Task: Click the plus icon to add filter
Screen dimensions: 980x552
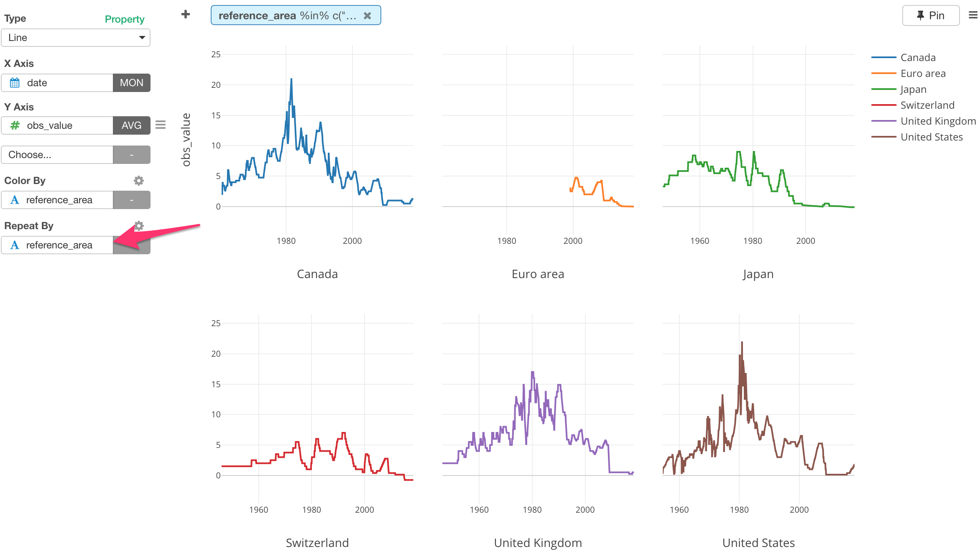Action: pos(186,15)
